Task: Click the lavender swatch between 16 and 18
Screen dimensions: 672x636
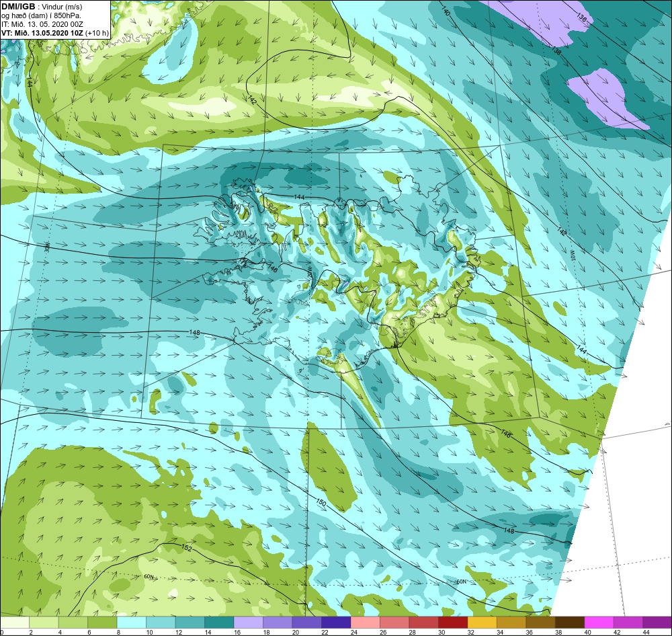Action: pyautogui.click(x=248, y=623)
